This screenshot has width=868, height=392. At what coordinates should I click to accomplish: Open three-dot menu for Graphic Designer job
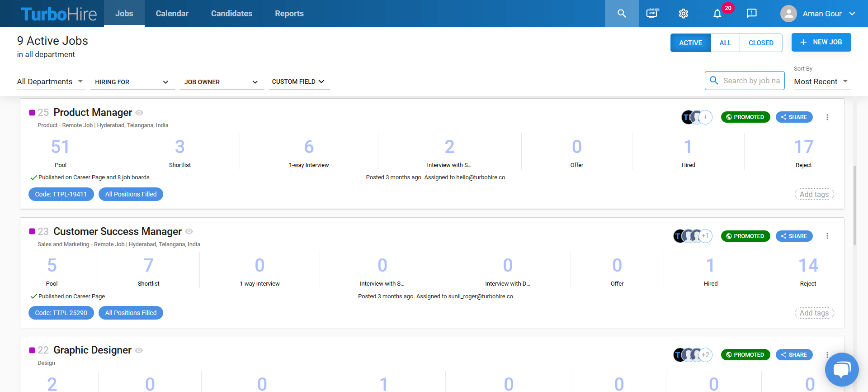tap(827, 355)
